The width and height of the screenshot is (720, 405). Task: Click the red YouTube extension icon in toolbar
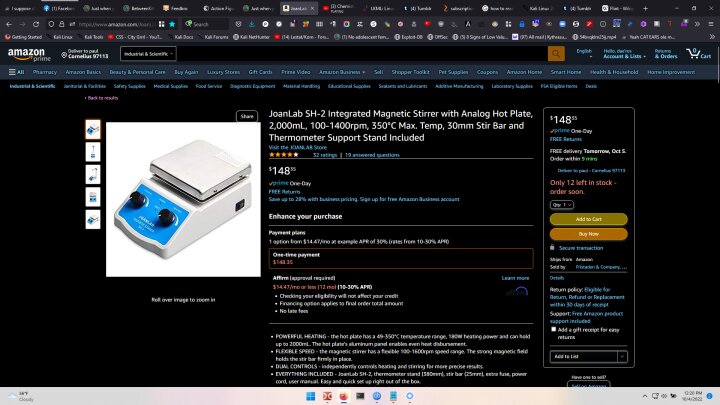point(427,24)
